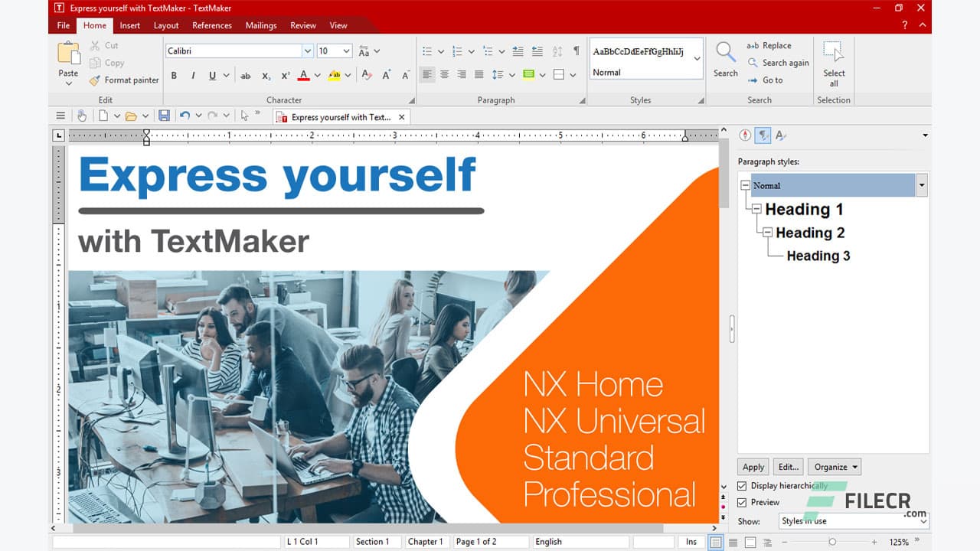Toggle Bold formatting
Image resolution: width=980 pixels, height=551 pixels.
click(173, 75)
